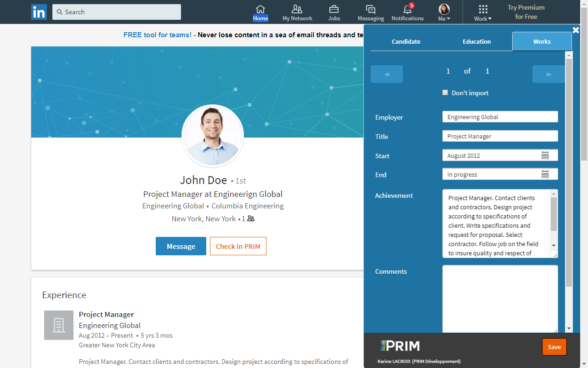Screen dimensions: 588x368
Task: Close the PRIM side panel
Action: coord(576,30)
